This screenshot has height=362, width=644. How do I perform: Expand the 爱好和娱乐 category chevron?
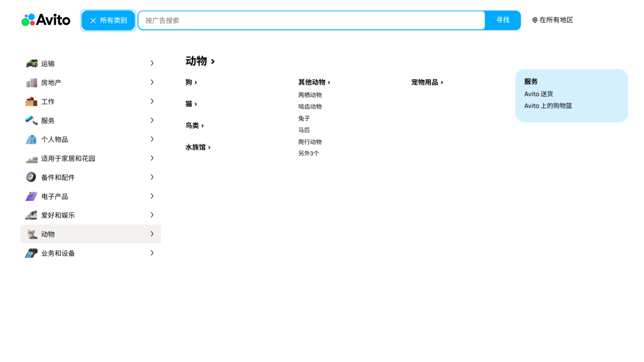(152, 215)
